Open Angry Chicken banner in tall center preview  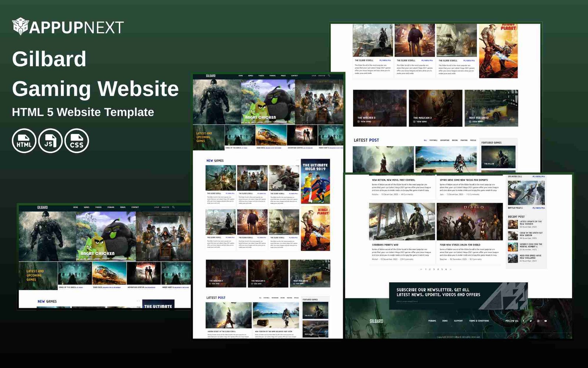(268, 102)
